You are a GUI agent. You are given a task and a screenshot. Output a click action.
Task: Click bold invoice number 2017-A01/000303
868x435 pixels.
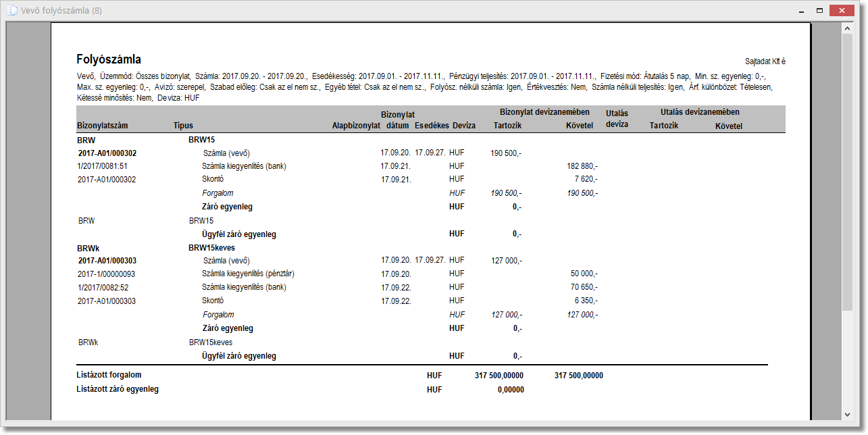107,260
